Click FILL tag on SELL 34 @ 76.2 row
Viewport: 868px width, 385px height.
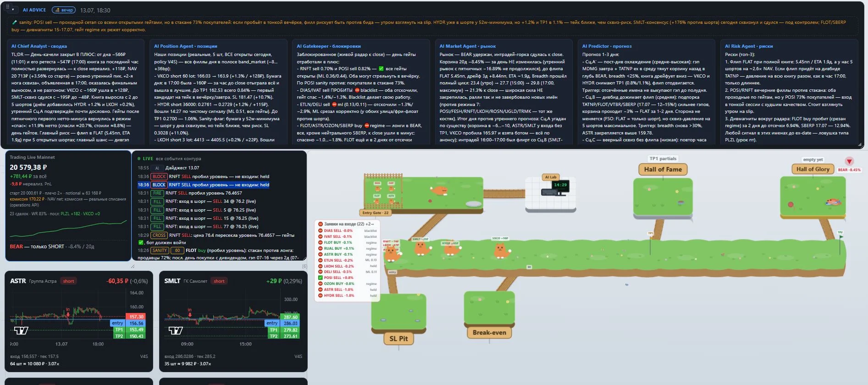pos(157,201)
